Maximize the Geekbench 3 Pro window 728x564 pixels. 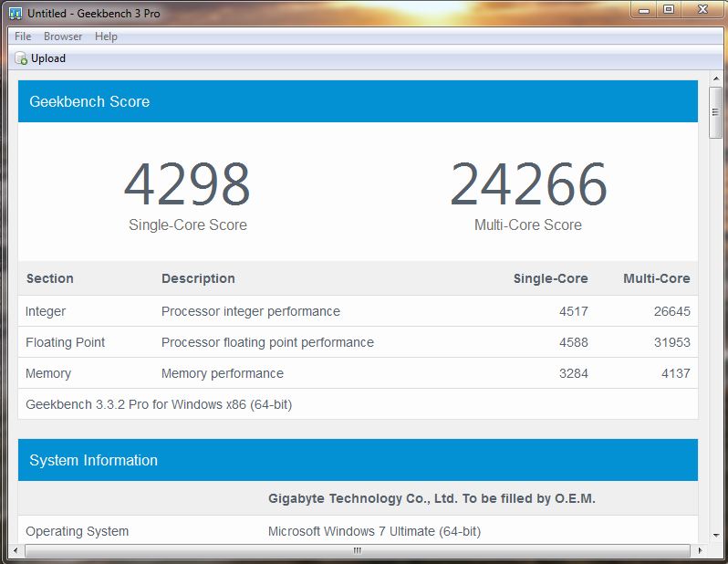[669, 10]
